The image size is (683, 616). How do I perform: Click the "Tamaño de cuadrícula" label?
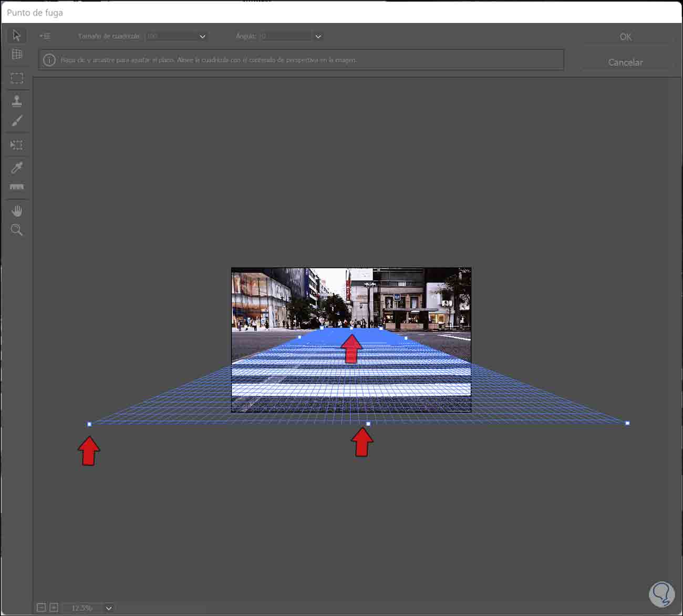[x=109, y=36]
